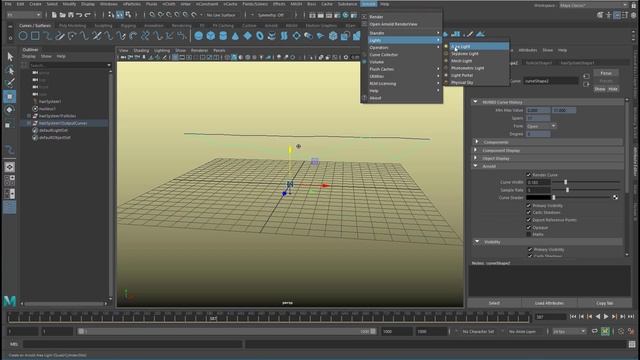Expand the Component Display section
Viewport: 640px width, 360px height.
click(x=476, y=150)
